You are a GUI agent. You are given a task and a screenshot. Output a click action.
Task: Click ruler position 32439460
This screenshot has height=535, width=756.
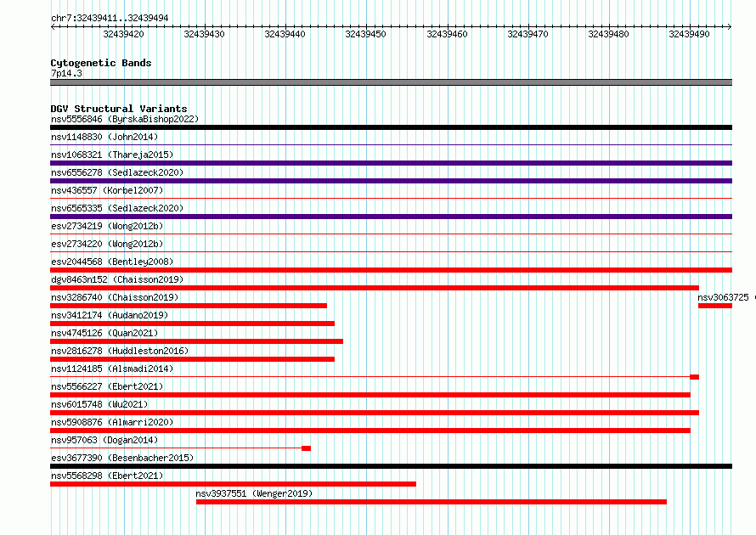[x=447, y=34]
